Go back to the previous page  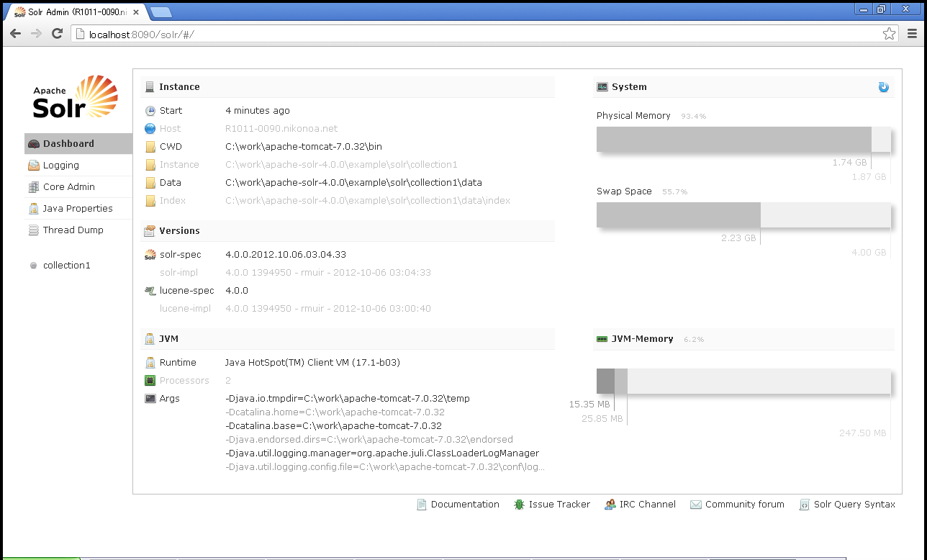pos(15,34)
